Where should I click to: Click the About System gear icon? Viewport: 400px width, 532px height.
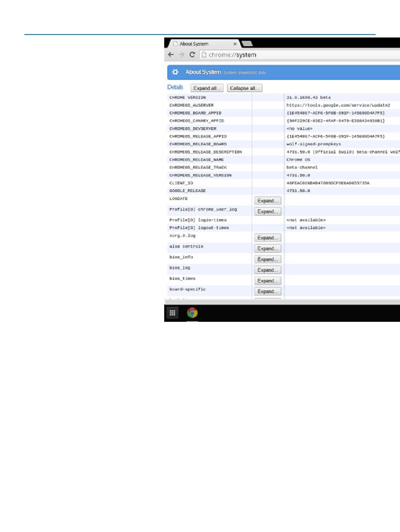pos(176,72)
